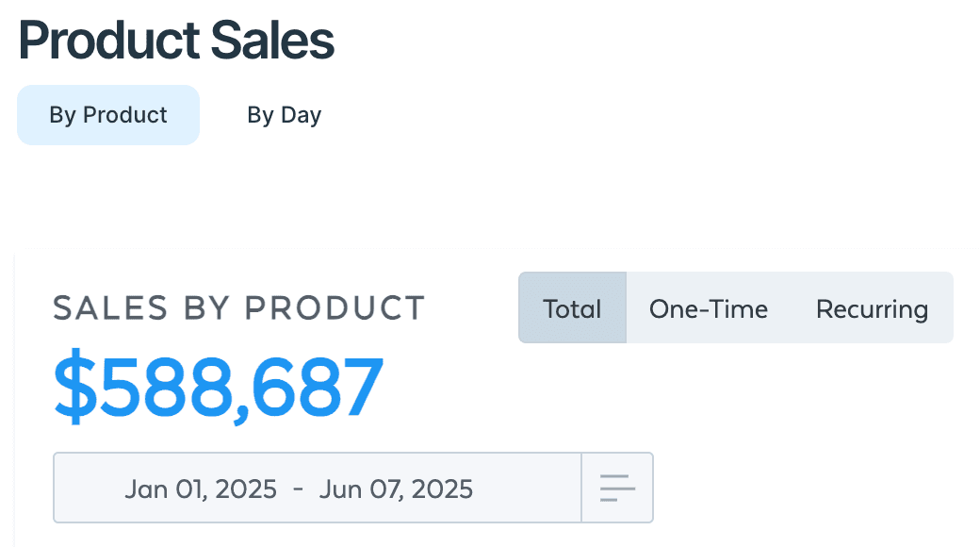Edit the Jan 01, 2025 start date
The image size is (980, 547).
201,489
